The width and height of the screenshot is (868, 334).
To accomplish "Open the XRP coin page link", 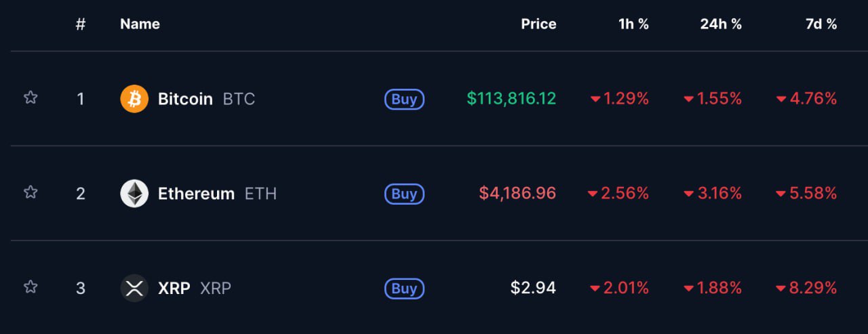I will coord(195,289).
